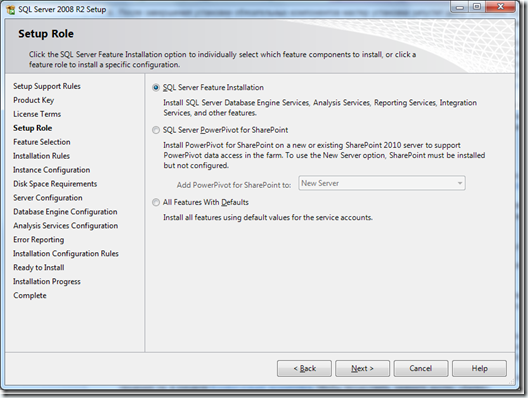
Task: Click Analysis Services Configuration step in sidebar
Action: (x=66, y=226)
